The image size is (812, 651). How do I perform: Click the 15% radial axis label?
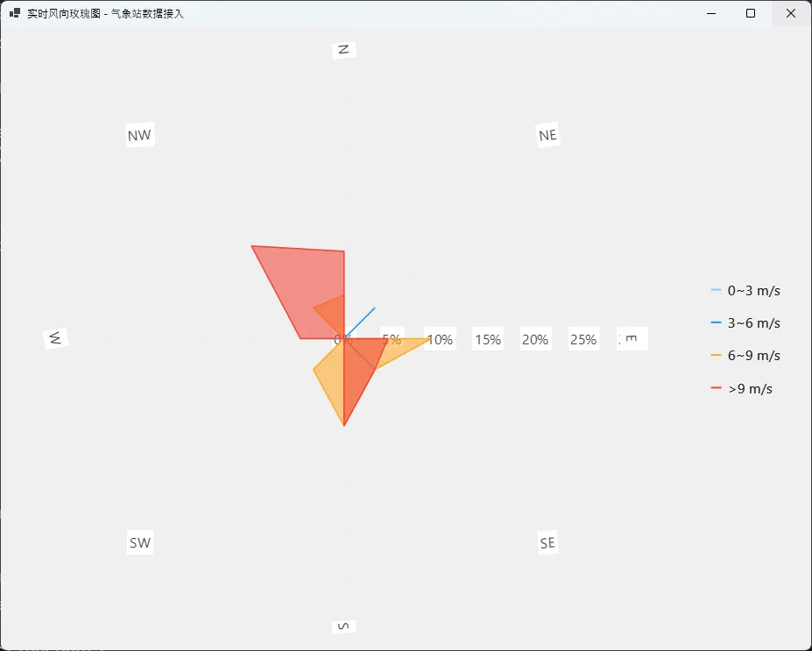pyautogui.click(x=488, y=339)
